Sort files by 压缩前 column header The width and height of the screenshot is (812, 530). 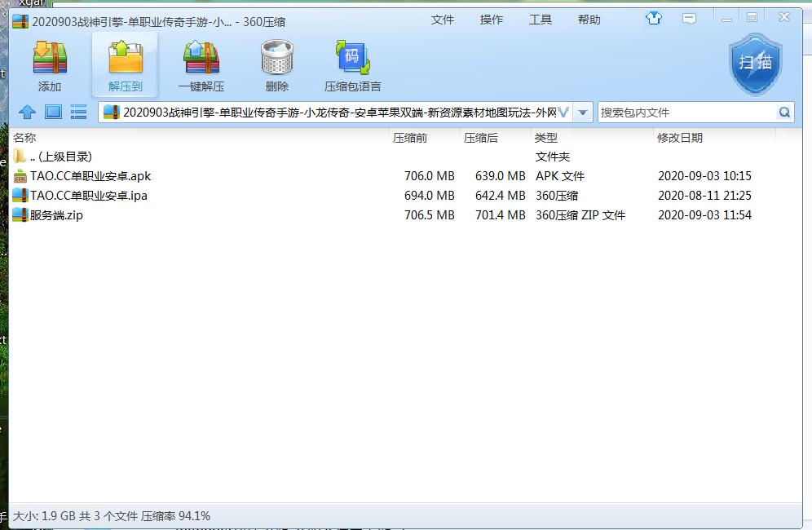point(410,138)
